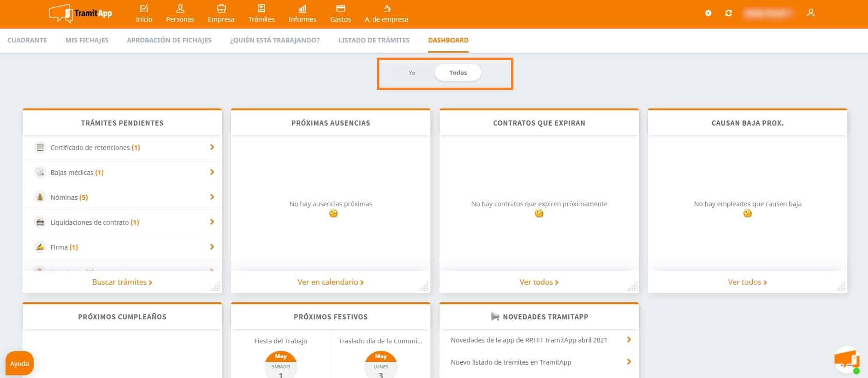The image size is (868, 378).
Task: Click the Certificado de retenciones icon
Action: click(x=40, y=147)
